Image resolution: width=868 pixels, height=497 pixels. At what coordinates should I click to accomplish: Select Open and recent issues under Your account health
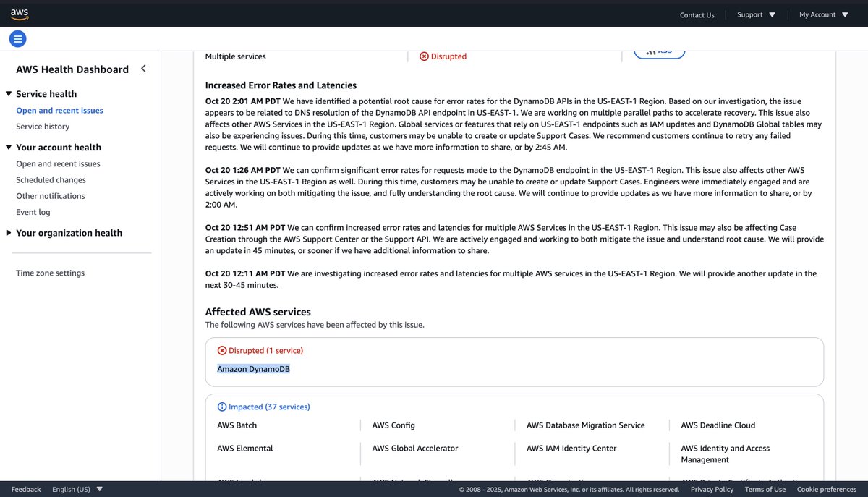[x=58, y=164]
